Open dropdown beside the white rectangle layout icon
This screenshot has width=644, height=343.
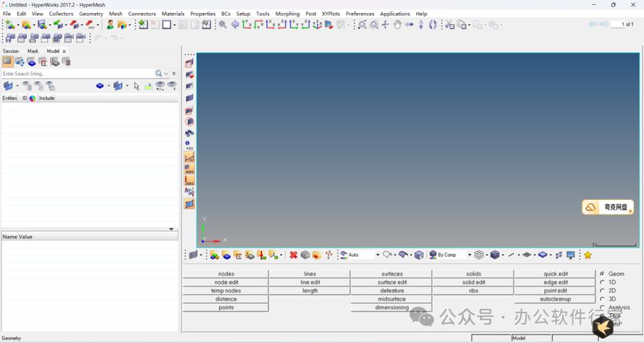pyautogui.click(x=174, y=25)
